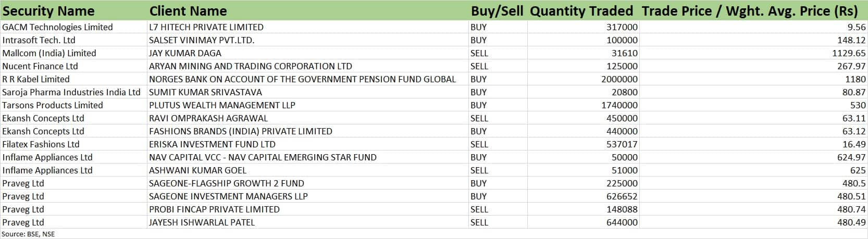Click the JAY KUMAR DAGA client cell
This screenshot has width=868, height=239.
pyautogui.click(x=185, y=53)
